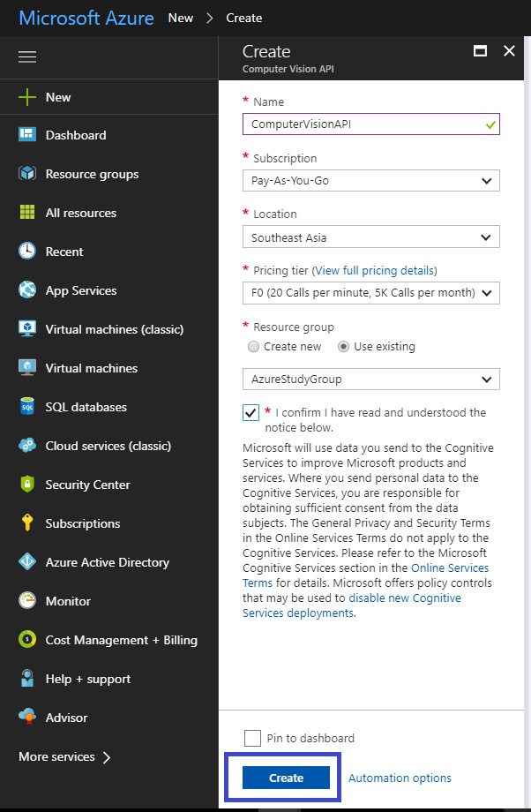Open Azure Active Directory icon
The image size is (531, 812).
point(27,562)
